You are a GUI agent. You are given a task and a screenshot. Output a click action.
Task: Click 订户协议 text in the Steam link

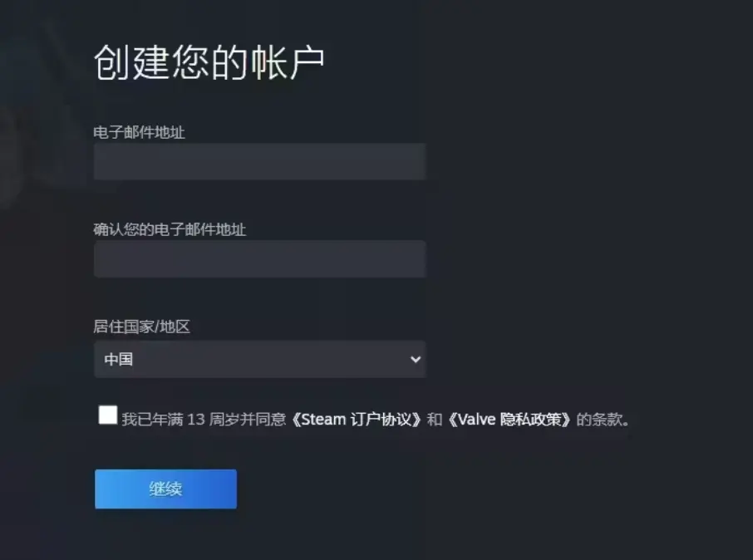(x=381, y=420)
